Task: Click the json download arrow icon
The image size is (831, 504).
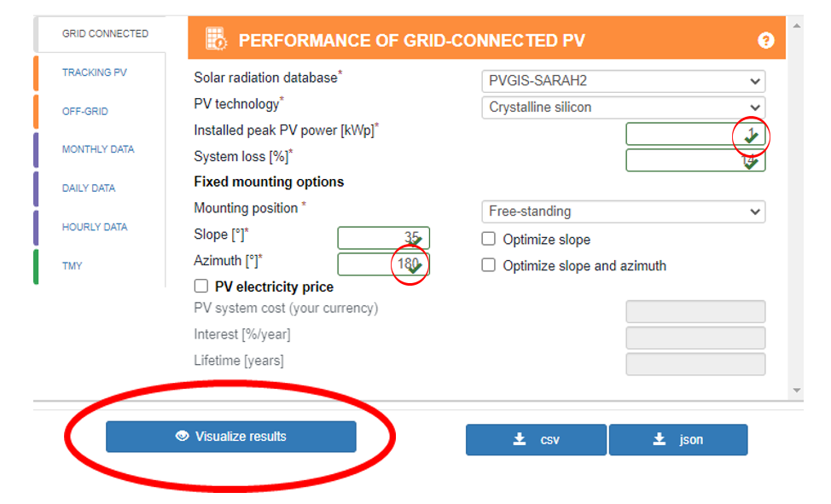Action: (x=659, y=439)
